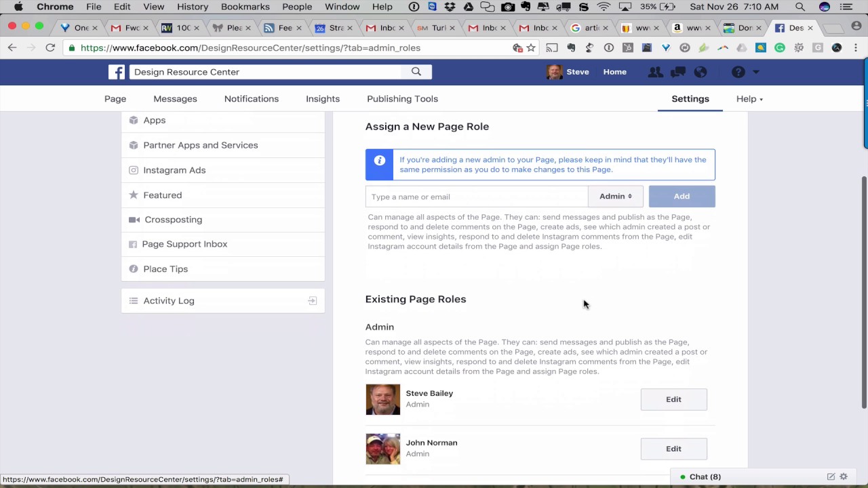Open Publishing Tools tab
This screenshot has height=488, width=868.
point(402,99)
